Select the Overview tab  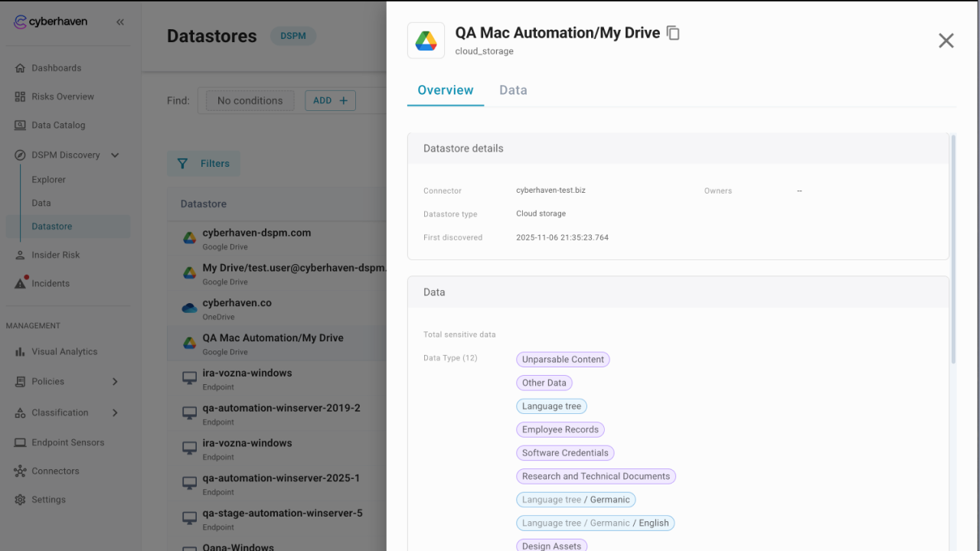pyautogui.click(x=445, y=90)
